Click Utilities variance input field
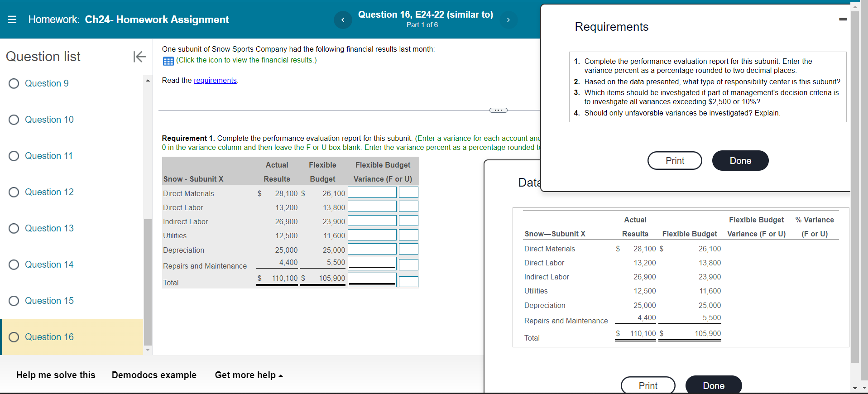Viewport: 868px width, 394px height. 372,235
